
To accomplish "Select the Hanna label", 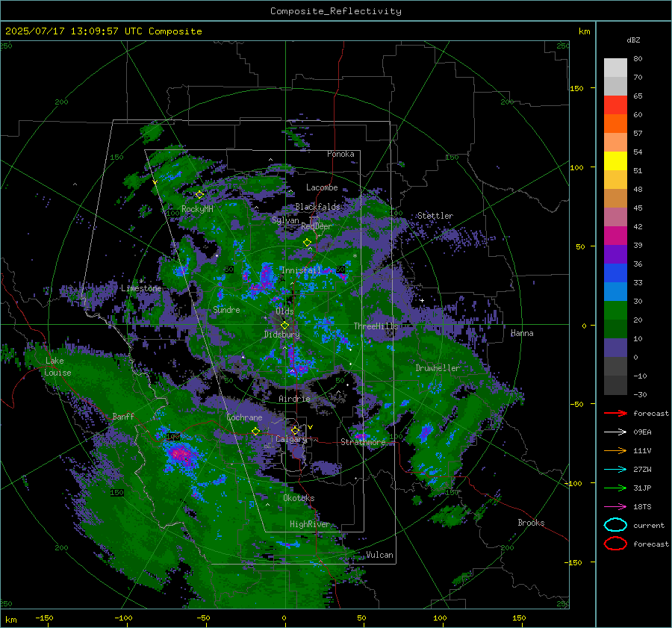I will (522, 333).
